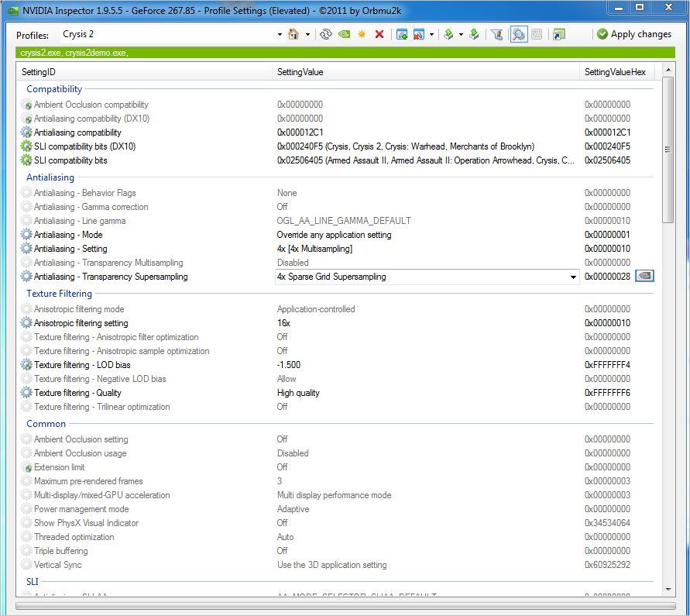Create a new profile with the sun icon
Screen dimensions: 690x616
[x=362, y=34]
